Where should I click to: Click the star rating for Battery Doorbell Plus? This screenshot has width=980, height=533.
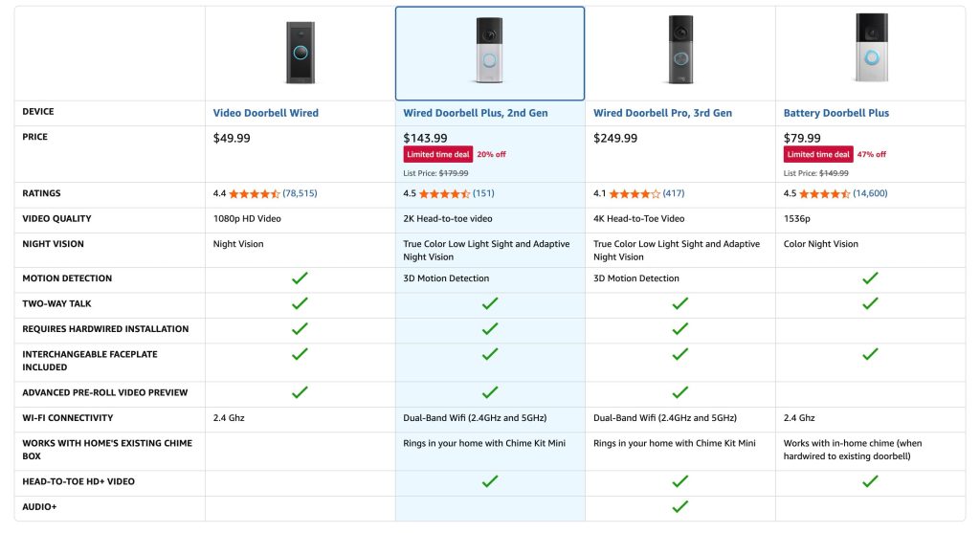pos(825,193)
